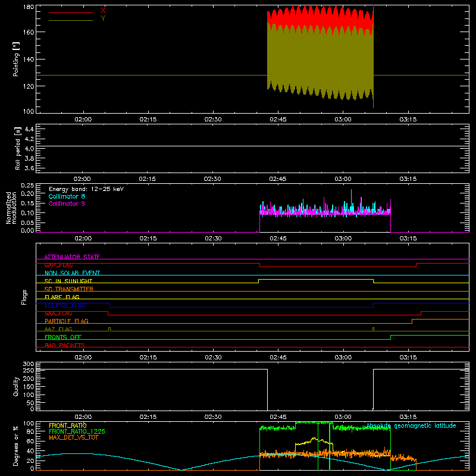Image resolution: width=476 pixels, height=476 pixels.
Task: Click the PARTICLE_FLAG label
Action: tap(67, 321)
